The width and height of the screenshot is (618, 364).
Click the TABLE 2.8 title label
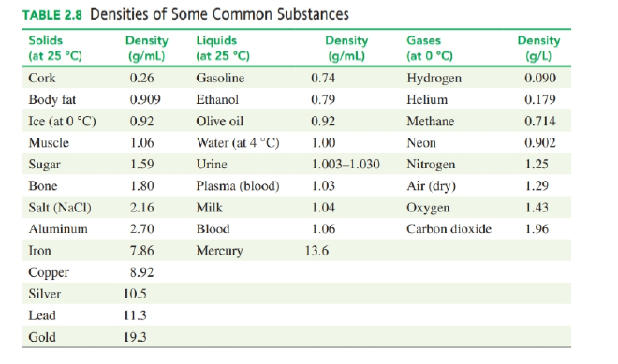pyautogui.click(x=52, y=15)
